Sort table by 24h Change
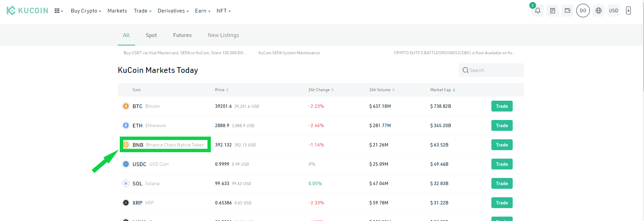This screenshot has height=221, width=644. click(321, 90)
